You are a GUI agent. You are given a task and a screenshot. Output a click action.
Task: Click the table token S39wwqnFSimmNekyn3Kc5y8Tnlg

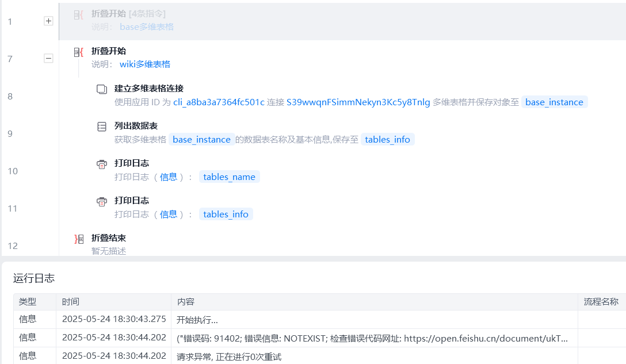click(358, 102)
